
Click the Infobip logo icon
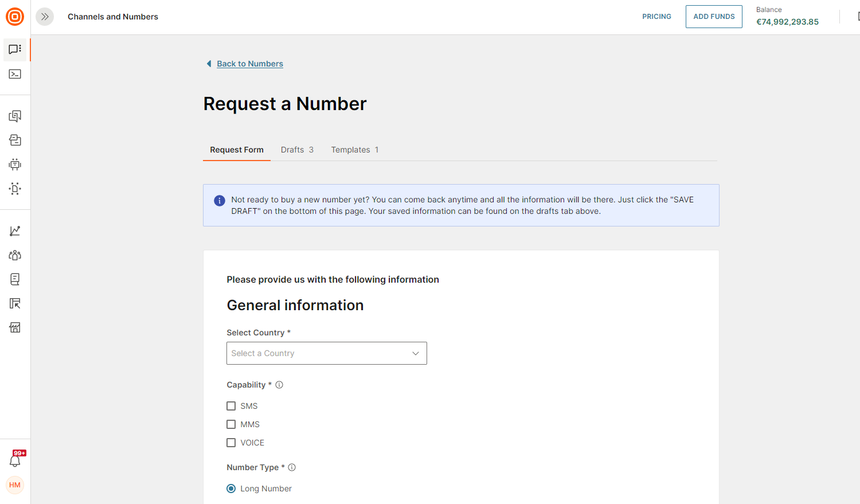pos(15,17)
